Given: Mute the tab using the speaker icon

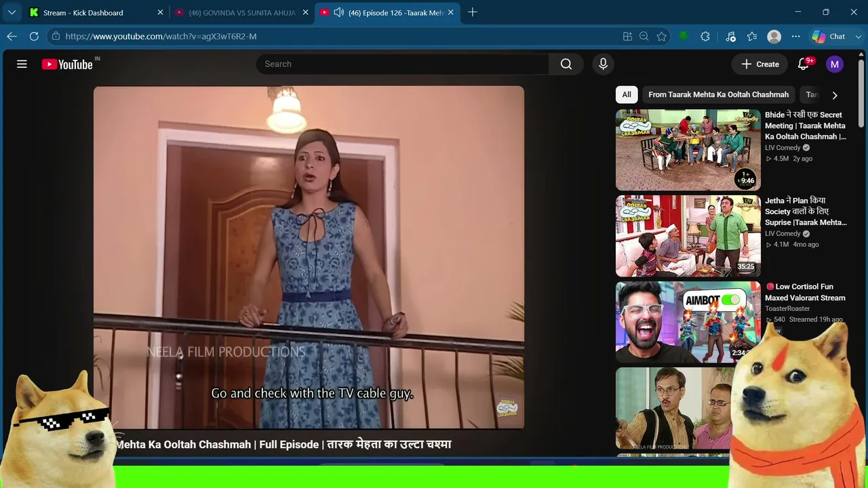Looking at the screenshot, I should [338, 13].
